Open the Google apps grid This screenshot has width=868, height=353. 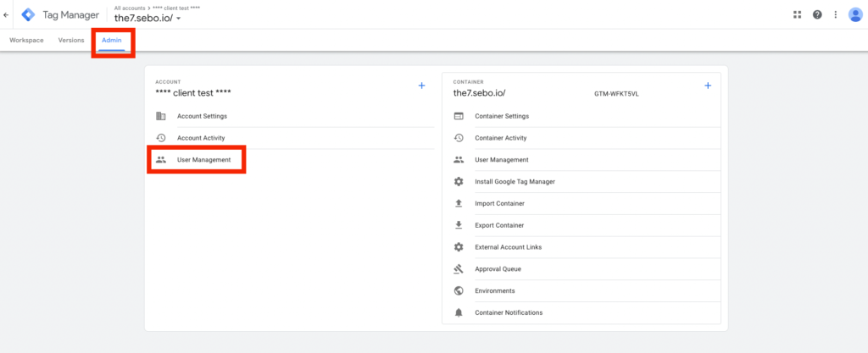(797, 15)
